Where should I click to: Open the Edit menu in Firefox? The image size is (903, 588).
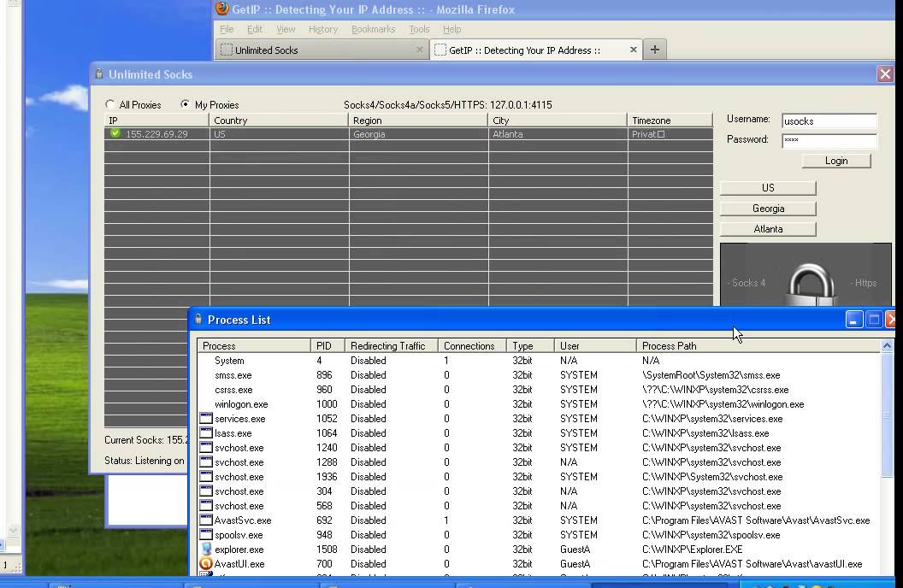pos(255,29)
